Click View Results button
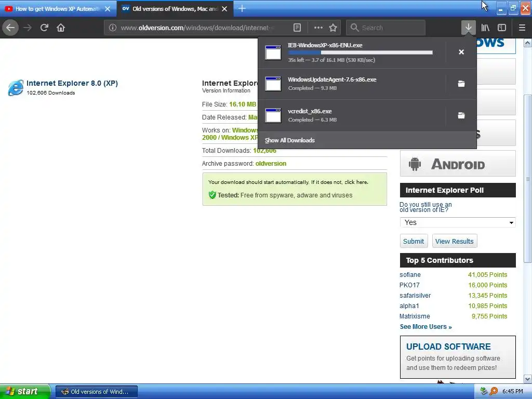The width and height of the screenshot is (532, 399). (x=454, y=241)
